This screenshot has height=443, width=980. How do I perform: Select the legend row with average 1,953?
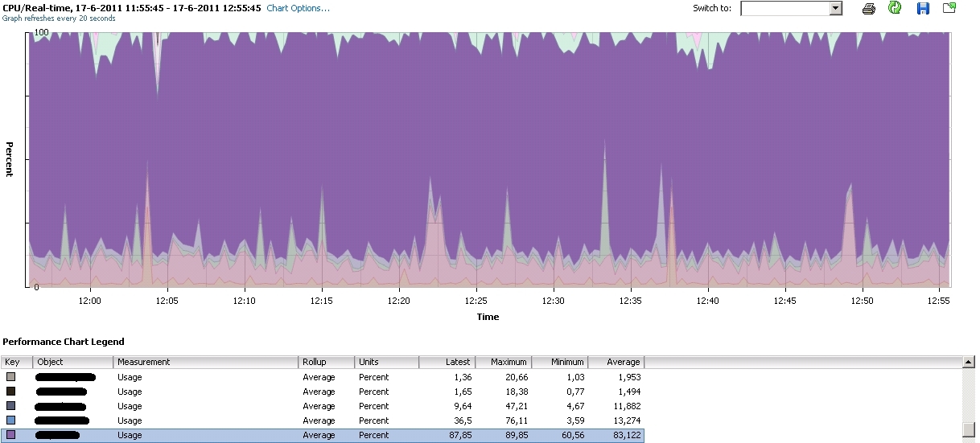322,377
